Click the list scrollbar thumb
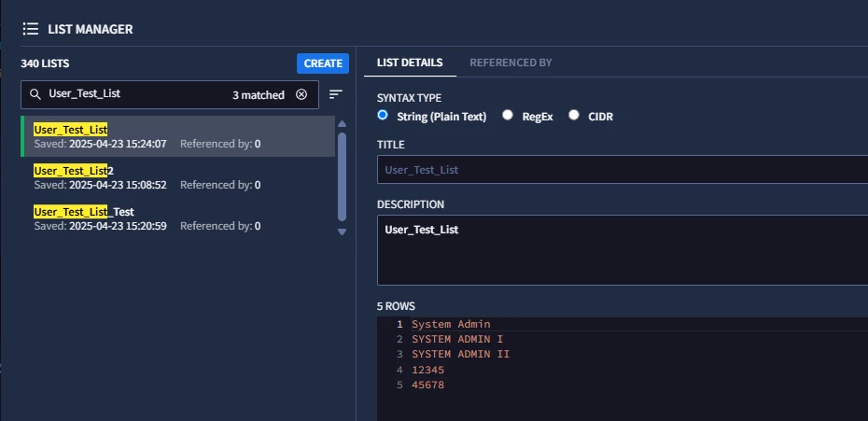This screenshot has height=421, width=868. [343, 176]
